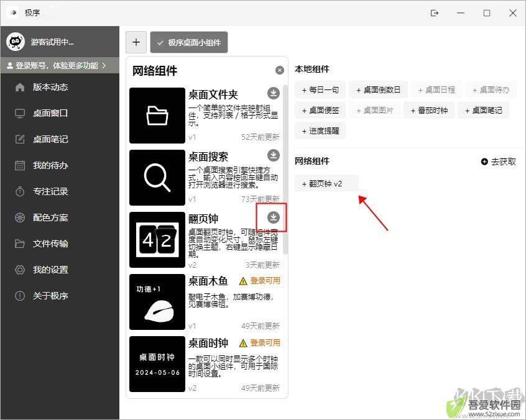Click the 配色方案 color wheel icon
The height and width of the screenshot is (420, 526).
[x=20, y=217]
